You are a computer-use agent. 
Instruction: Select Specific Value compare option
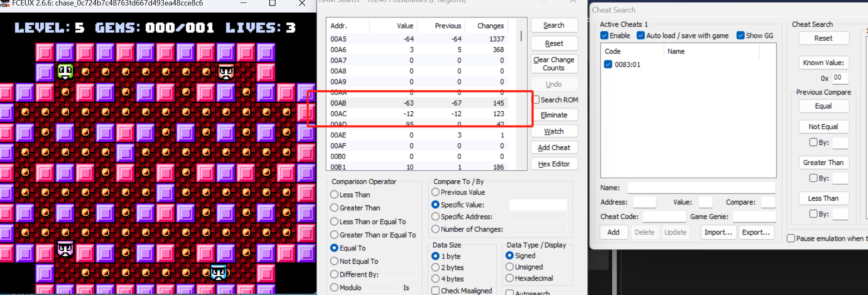click(x=435, y=205)
